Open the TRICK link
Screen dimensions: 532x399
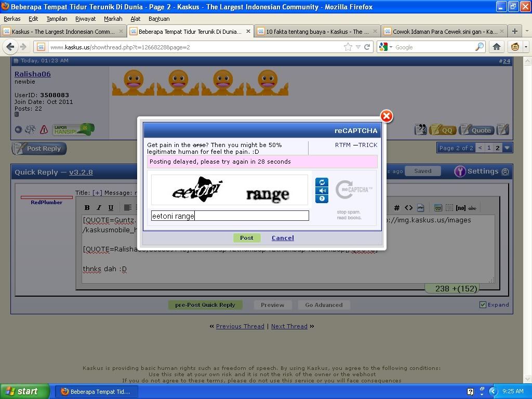368,145
